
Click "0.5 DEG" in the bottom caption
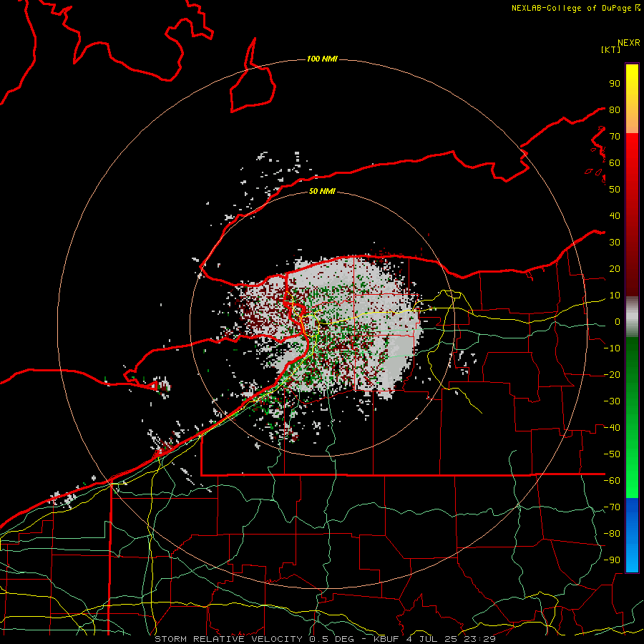[331, 639]
